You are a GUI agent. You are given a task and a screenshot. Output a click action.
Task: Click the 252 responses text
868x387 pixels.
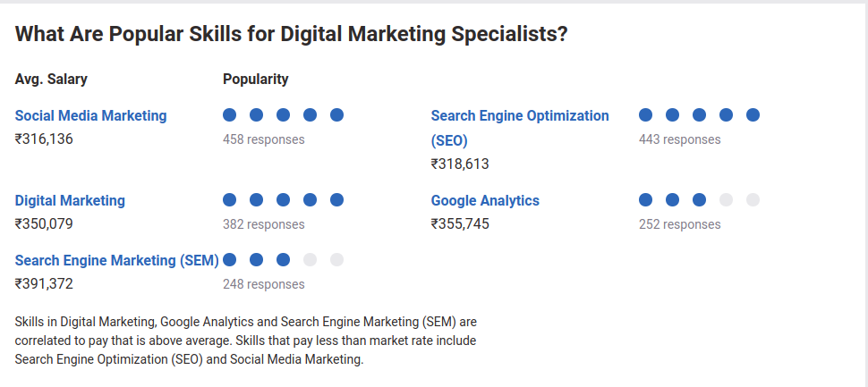pyautogui.click(x=680, y=224)
